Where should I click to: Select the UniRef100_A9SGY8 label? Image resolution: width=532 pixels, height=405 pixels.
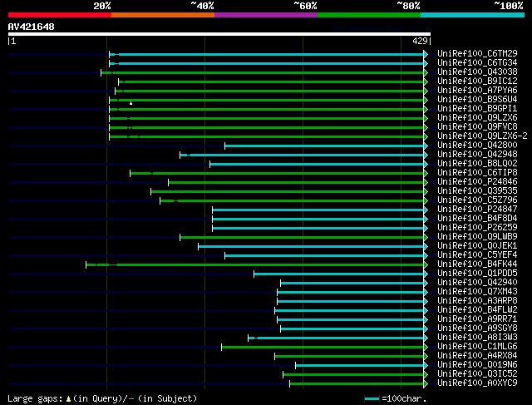click(477, 328)
